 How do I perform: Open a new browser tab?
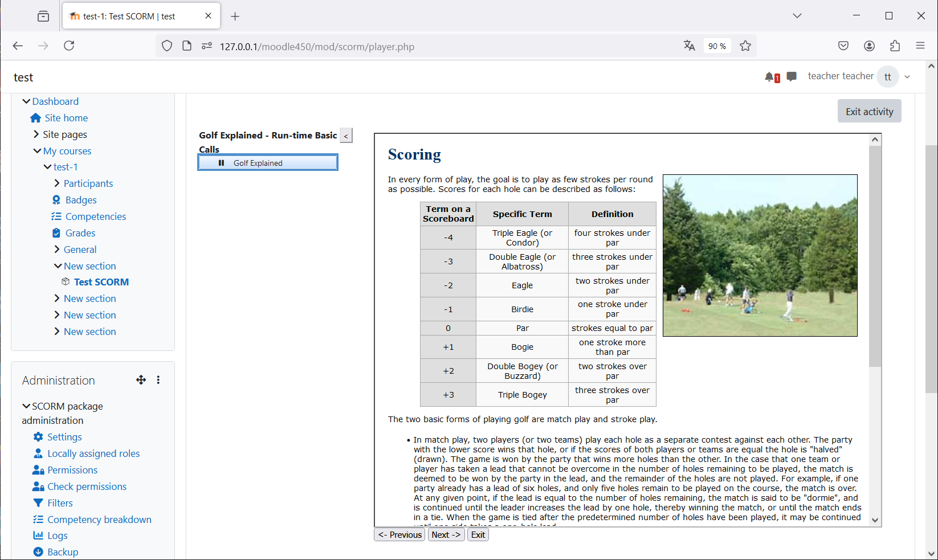point(235,16)
